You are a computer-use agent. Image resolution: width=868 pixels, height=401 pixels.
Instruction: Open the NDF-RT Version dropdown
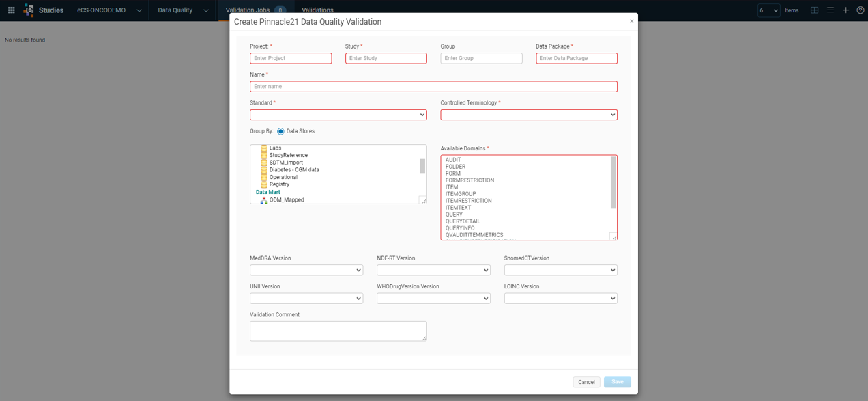tap(433, 270)
